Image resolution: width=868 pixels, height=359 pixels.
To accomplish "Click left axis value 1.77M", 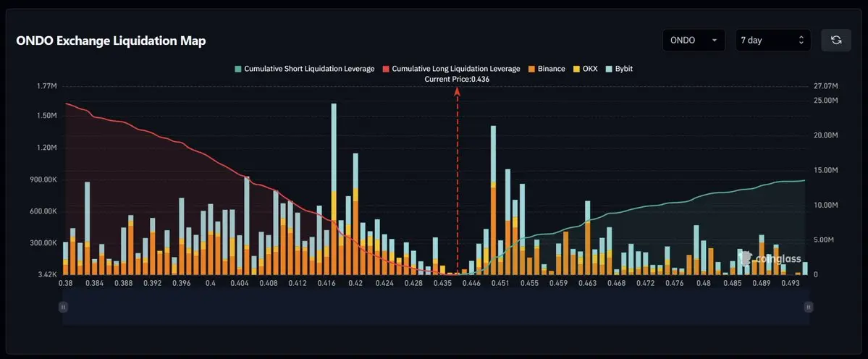I will click(46, 86).
